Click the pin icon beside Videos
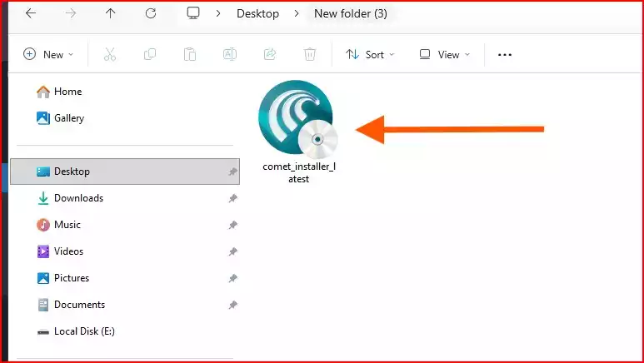Viewport: 644px width, 363px height. pos(233,251)
